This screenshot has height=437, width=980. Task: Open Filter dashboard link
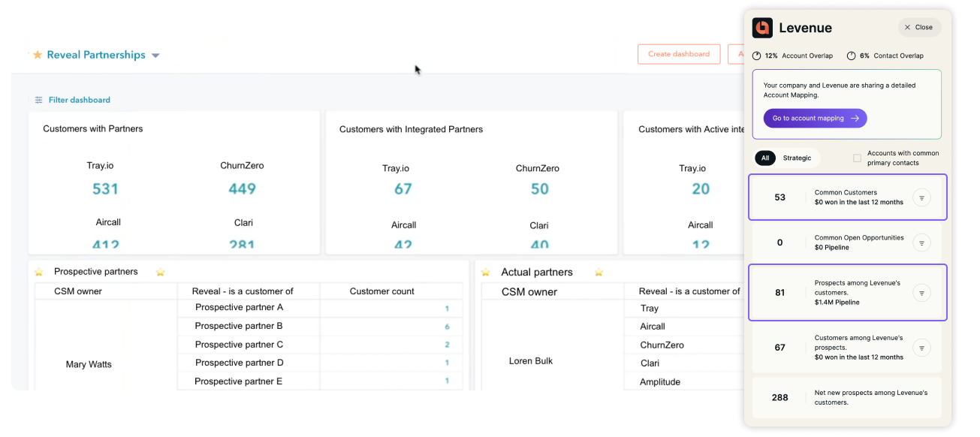pos(80,100)
